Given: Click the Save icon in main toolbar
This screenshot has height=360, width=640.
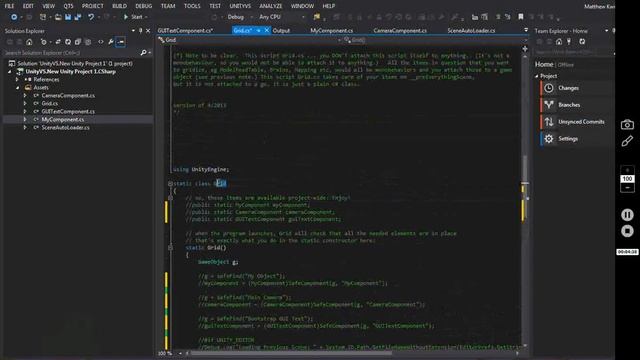Looking at the screenshot, I should point(68,17).
